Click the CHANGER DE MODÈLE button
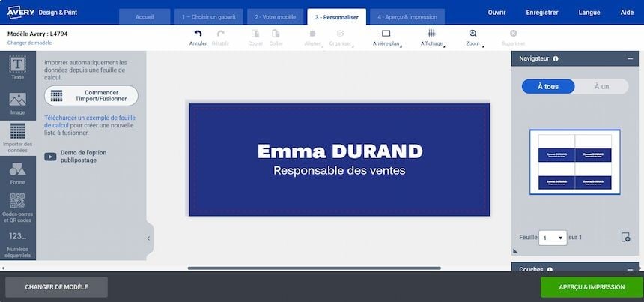Image resolution: width=644 pixels, height=302 pixels. click(x=57, y=287)
